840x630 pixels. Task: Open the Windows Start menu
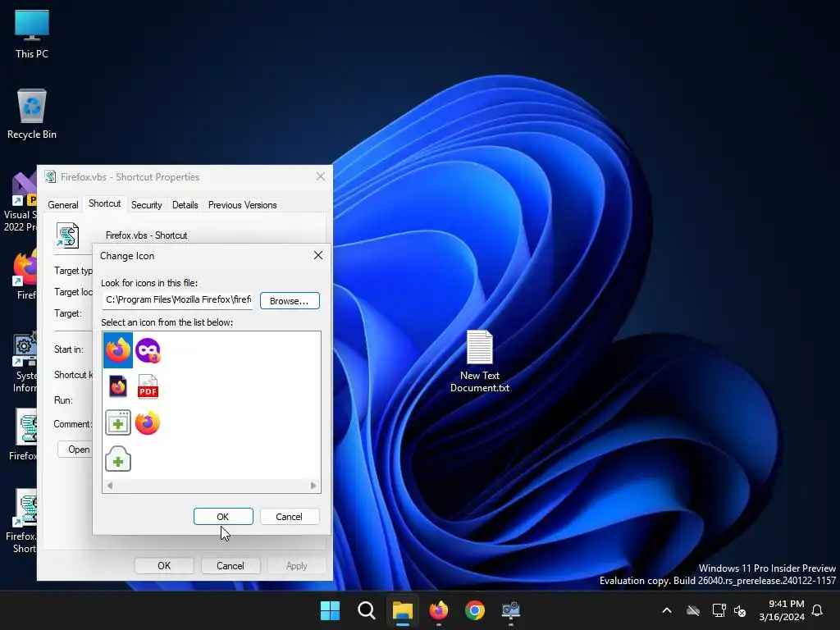330,610
